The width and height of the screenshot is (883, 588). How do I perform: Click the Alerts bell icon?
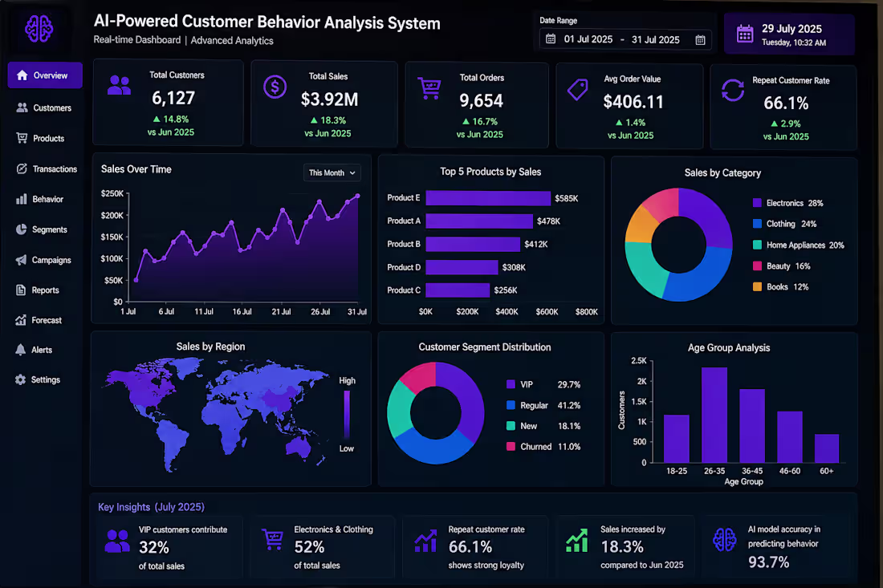tap(20, 350)
